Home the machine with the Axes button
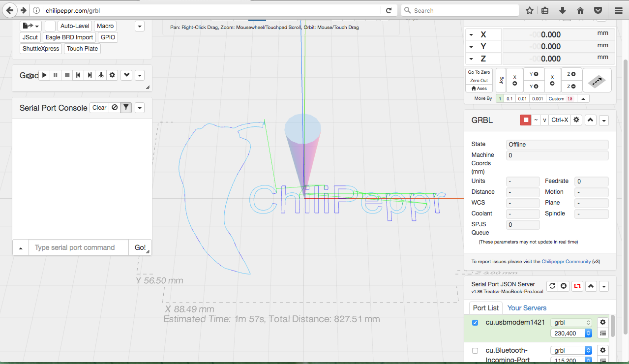Screen dimensions: 629x364 tap(479, 89)
